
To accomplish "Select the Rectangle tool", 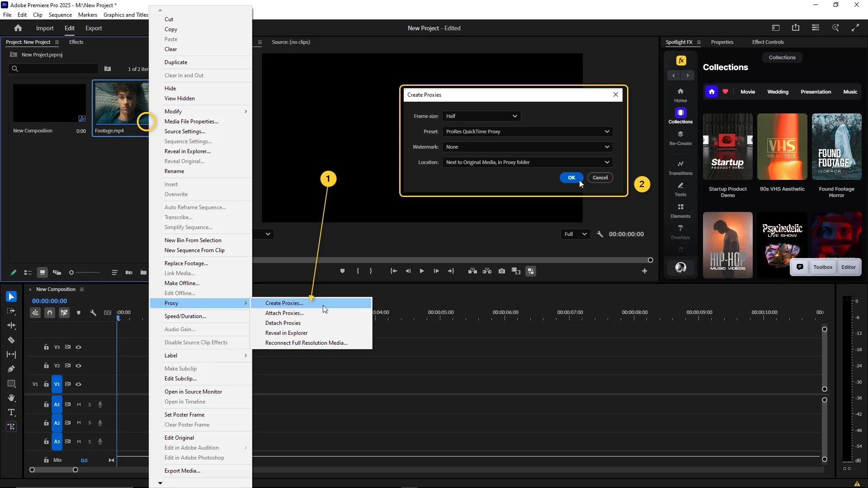I will click(x=11, y=383).
